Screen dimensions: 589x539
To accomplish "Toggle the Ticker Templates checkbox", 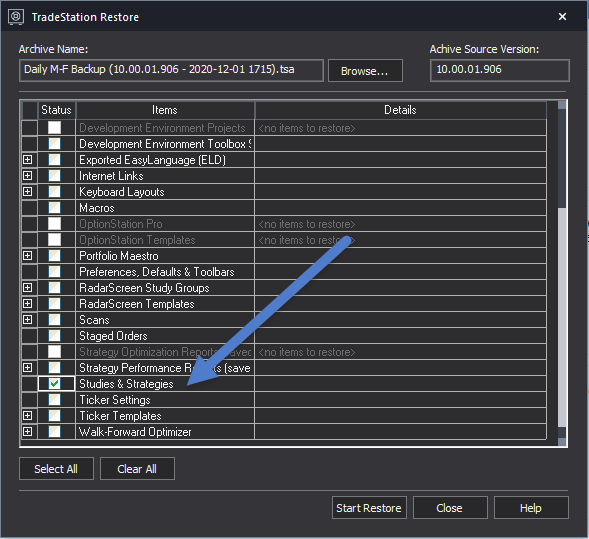I will click(54, 416).
